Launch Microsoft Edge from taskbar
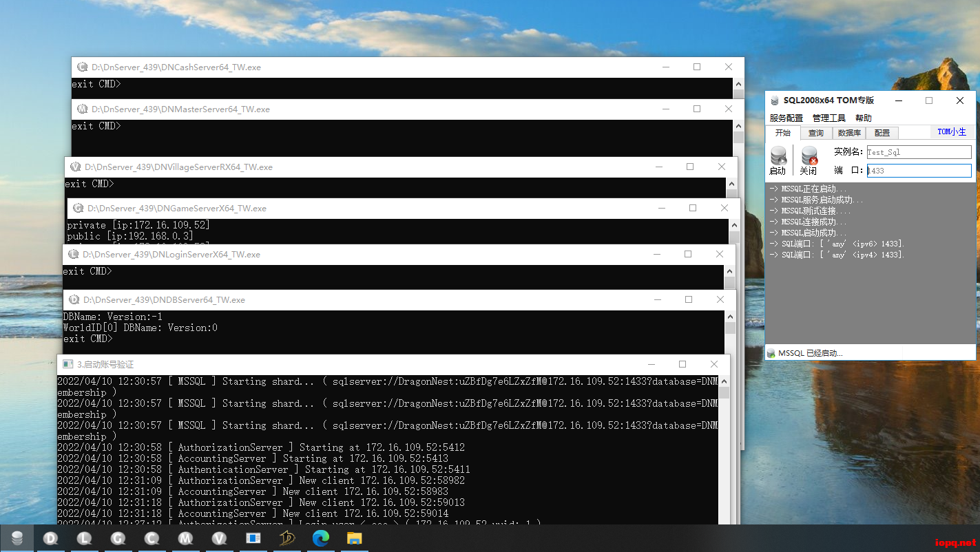Viewport: 980px width, 552px height. [320, 538]
